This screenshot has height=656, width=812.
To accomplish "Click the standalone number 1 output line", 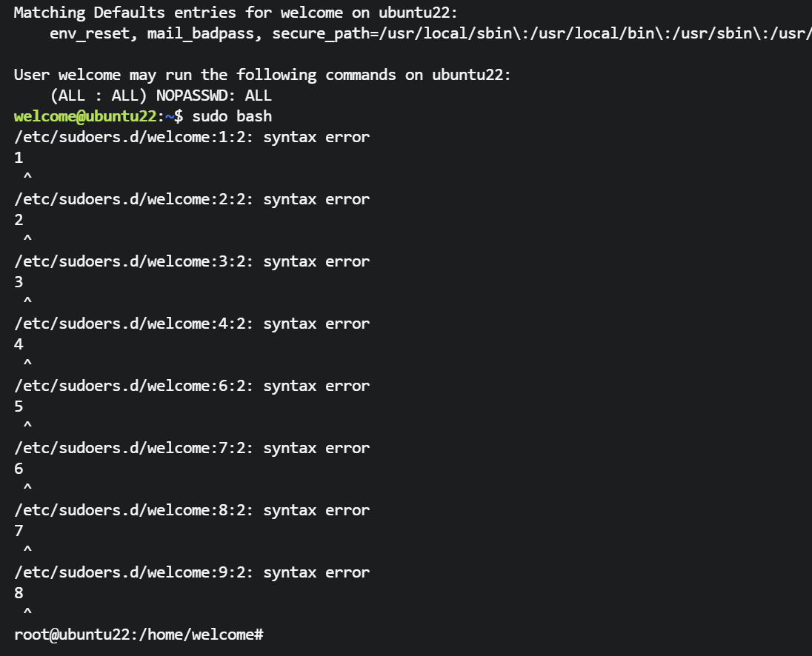I will (19, 158).
